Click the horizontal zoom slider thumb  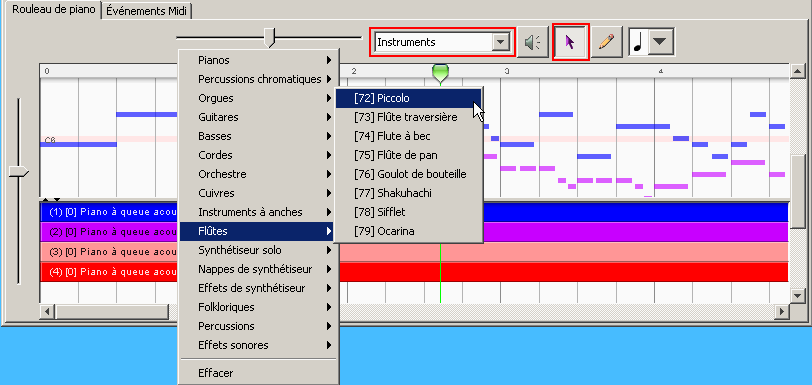tap(269, 38)
